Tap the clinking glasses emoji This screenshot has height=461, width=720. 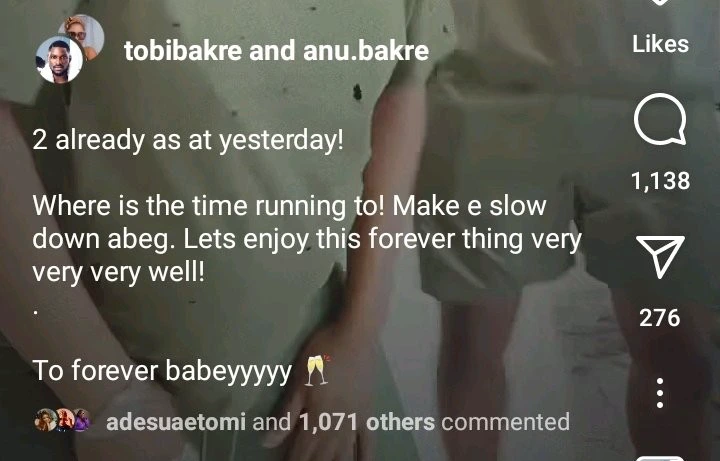(x=317, y=370)
